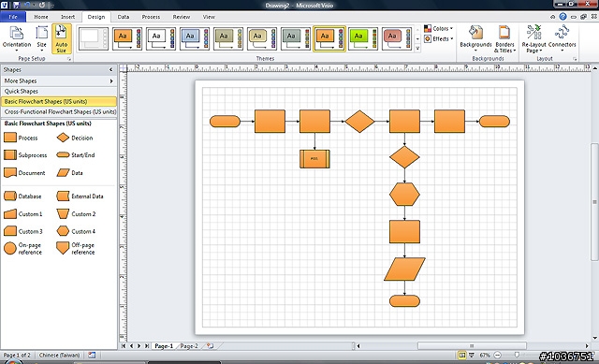Open the theme Colors dropdown

439,29
